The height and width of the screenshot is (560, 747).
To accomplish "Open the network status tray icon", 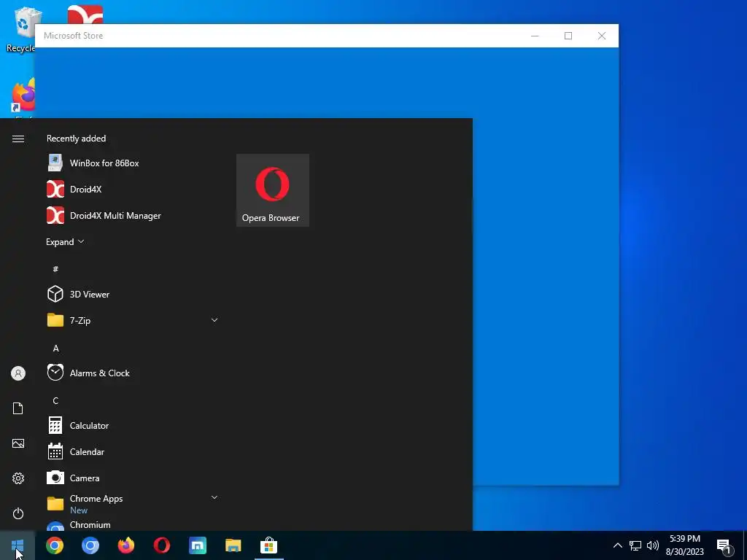I will coord(635,545).
